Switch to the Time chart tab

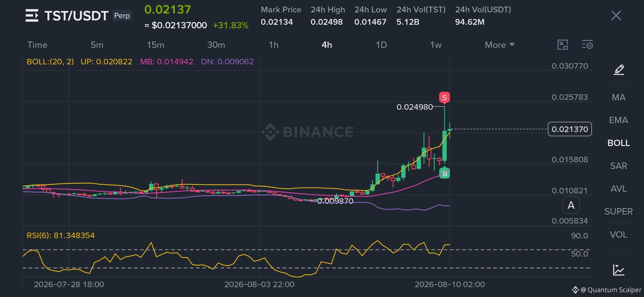click(37, 45)
